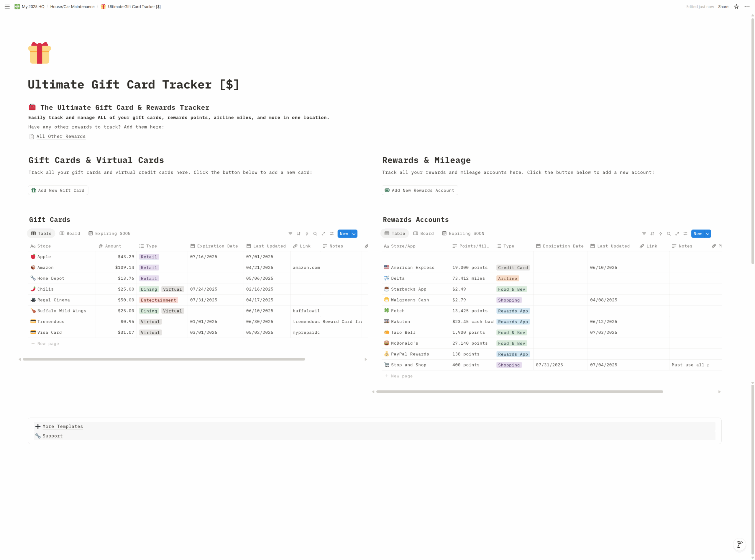The image size is (755, 560).
Task: Search within the Rewards Accounts database
Action: coord(669,234)
